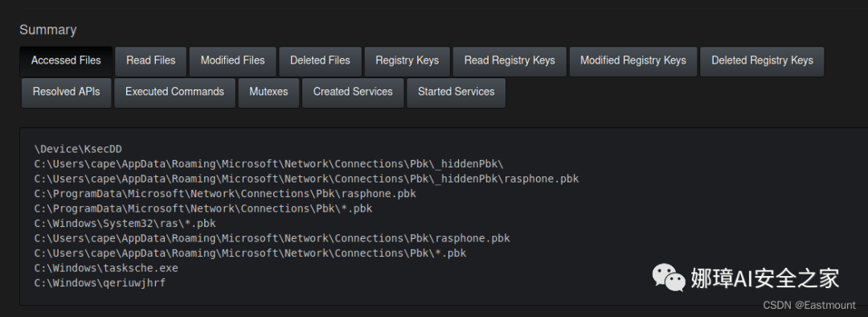The image size is (868, 317).
Task: View the Created Services tab
Action: click(x=353, y=92)
